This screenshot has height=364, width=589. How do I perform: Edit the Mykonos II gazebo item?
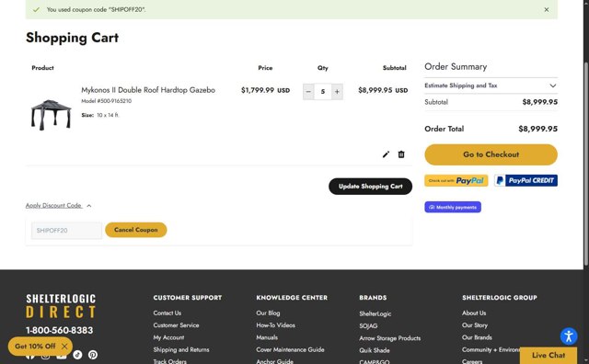click(386, 154)
